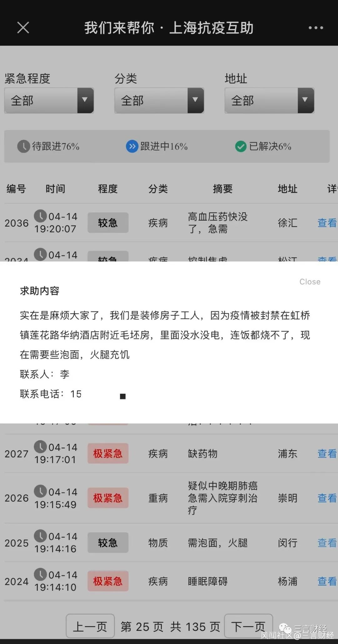Open 查看 link for entry 2036
The height and width of the screenshot is (644, 338).
point(327,223)
